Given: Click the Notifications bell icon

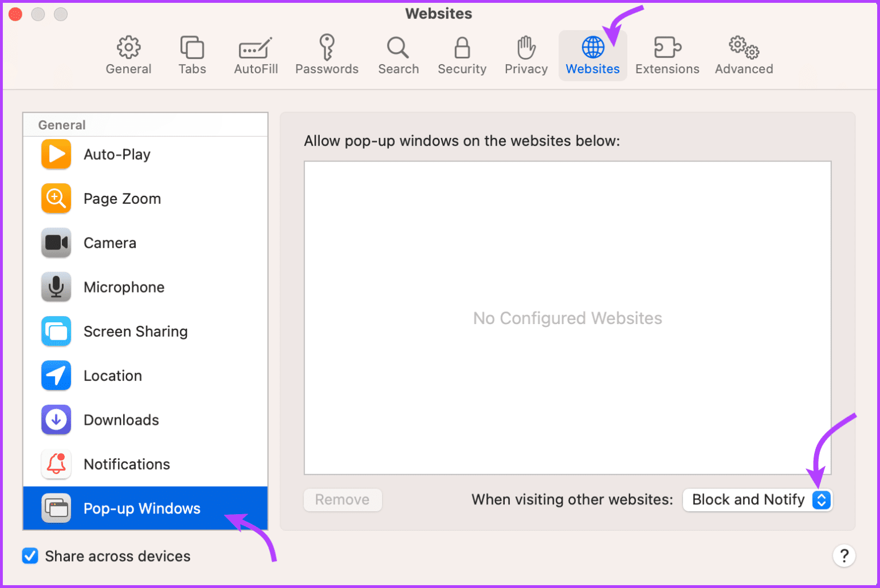Looking at the screenshot, I should click(56, 464).
